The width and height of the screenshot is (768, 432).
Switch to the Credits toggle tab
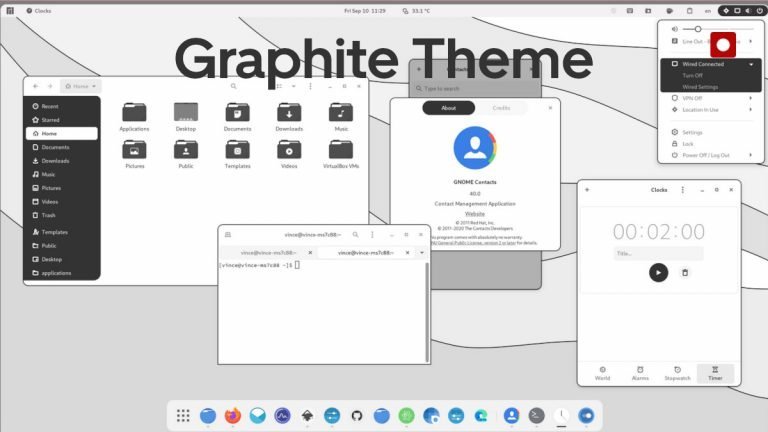[501, 108]
